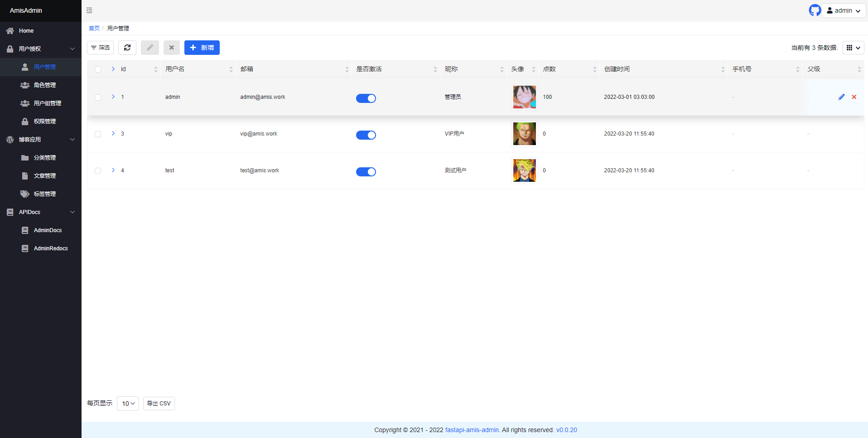Viewport: 868px width, 438px height.
Task: Open the admin account dropdown
Action: click(844, 10)
